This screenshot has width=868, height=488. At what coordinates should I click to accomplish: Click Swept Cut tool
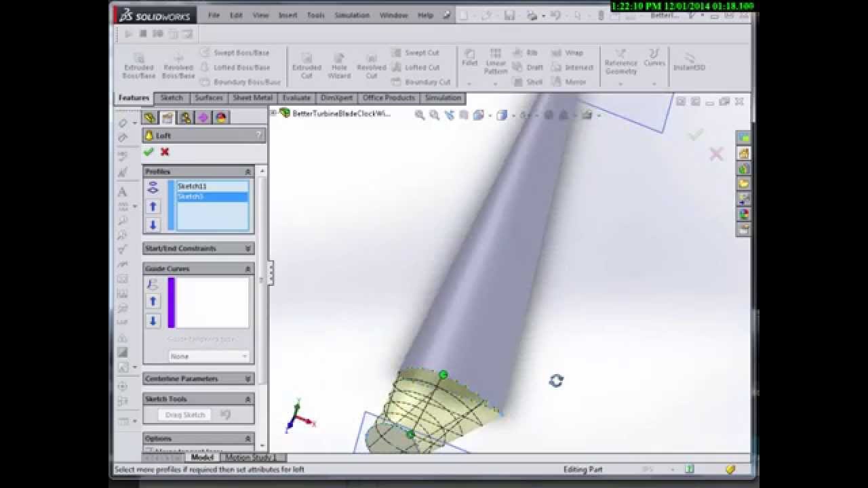[x=416, y=52]
